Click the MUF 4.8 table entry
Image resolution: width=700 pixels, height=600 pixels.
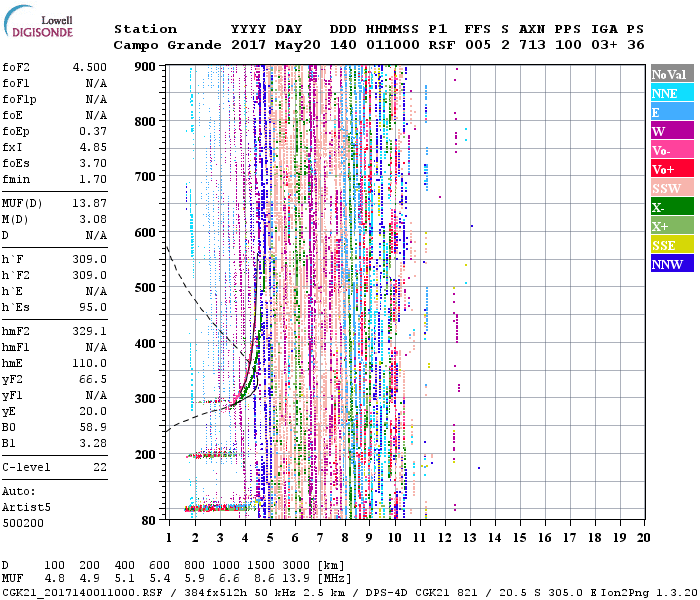[54, 578]
